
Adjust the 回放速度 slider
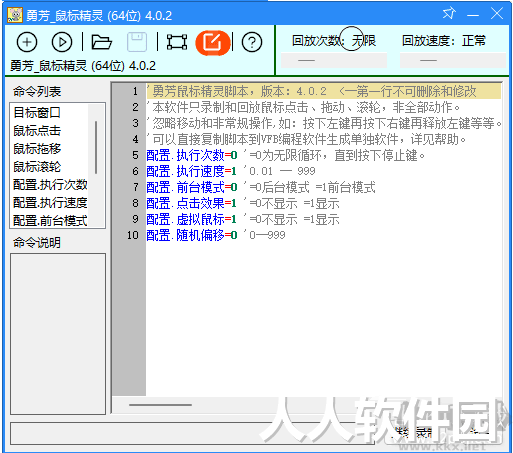tap(453, 60)
